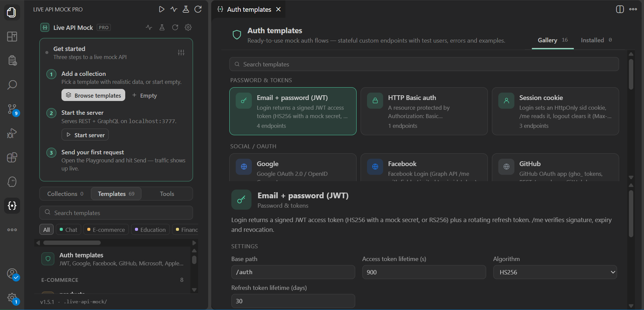Screen dimensions: 644x310
Task: Click right arrow of chips scrollbar
Action: pyautogui.click(x=194, y=243)
